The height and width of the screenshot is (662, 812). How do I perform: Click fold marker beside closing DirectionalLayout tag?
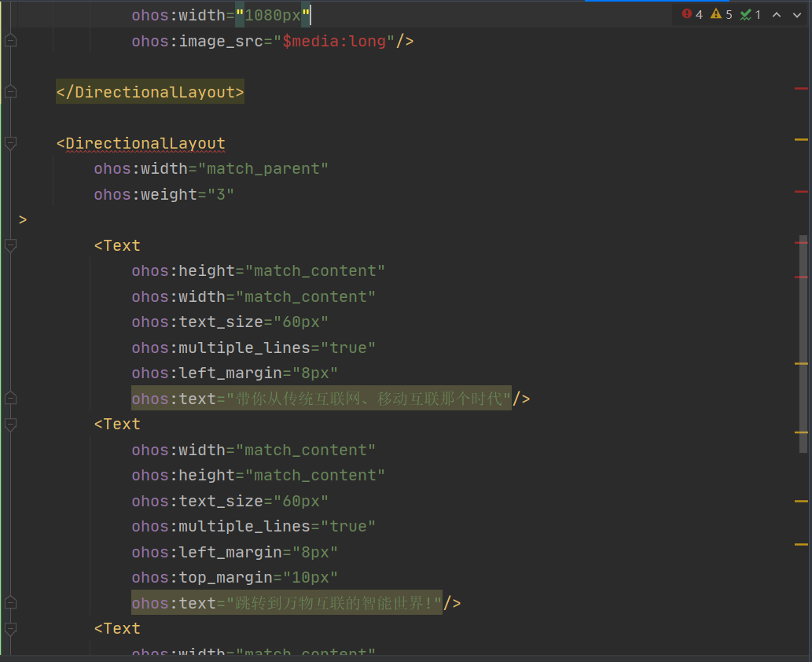tap(10, 92)
